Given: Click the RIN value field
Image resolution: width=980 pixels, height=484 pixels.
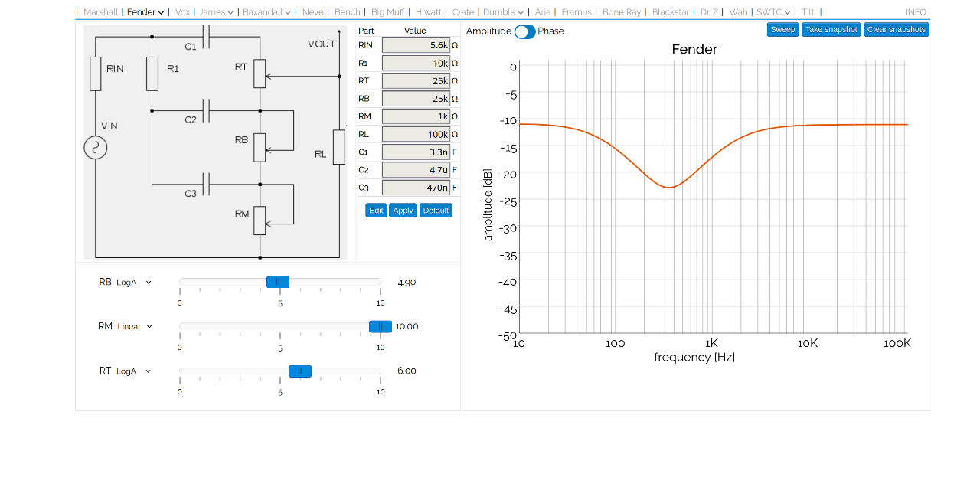Looking at the screenshot, I should (416, 45).
